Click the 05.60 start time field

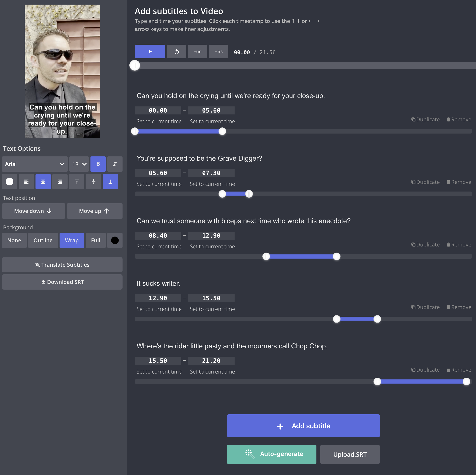[x=158, y=173]
